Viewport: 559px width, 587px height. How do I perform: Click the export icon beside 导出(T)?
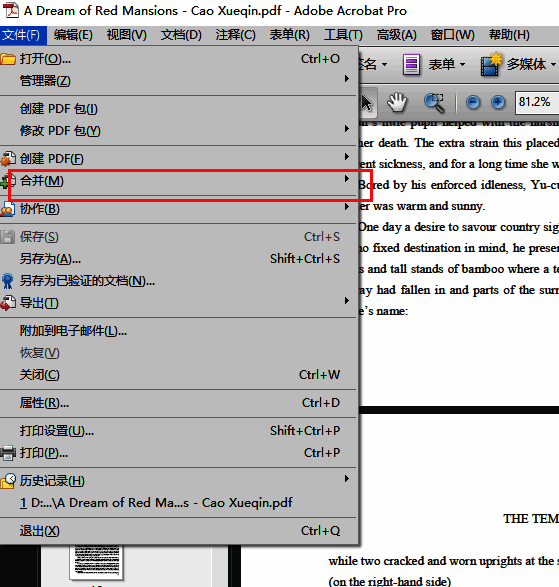pos(8,303)
